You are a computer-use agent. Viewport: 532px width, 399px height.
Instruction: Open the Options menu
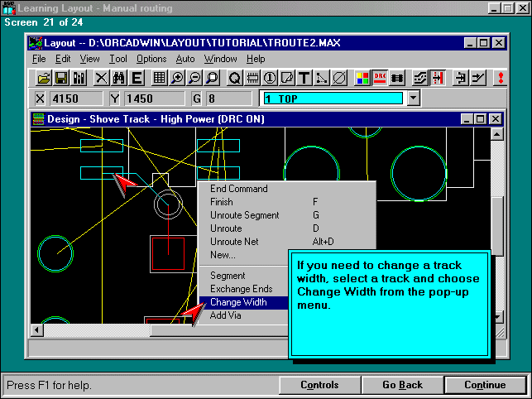pos(151,59)
